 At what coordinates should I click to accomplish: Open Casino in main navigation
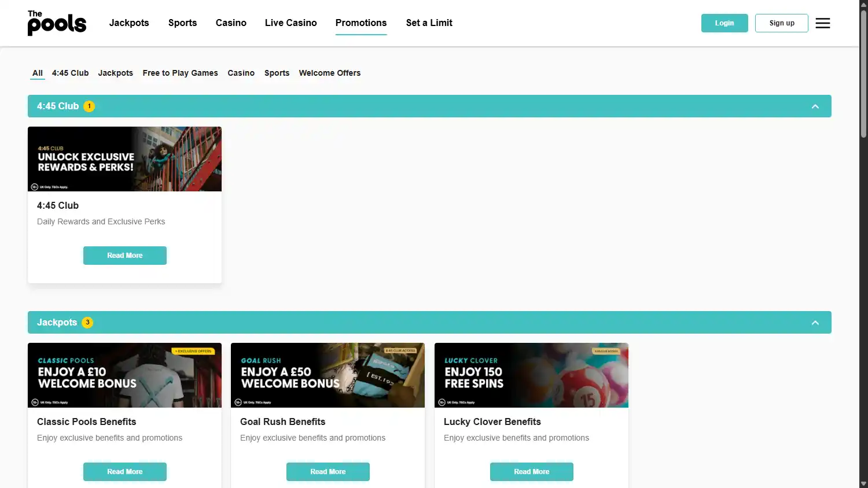pyautogui.click(x=231, y=23)
